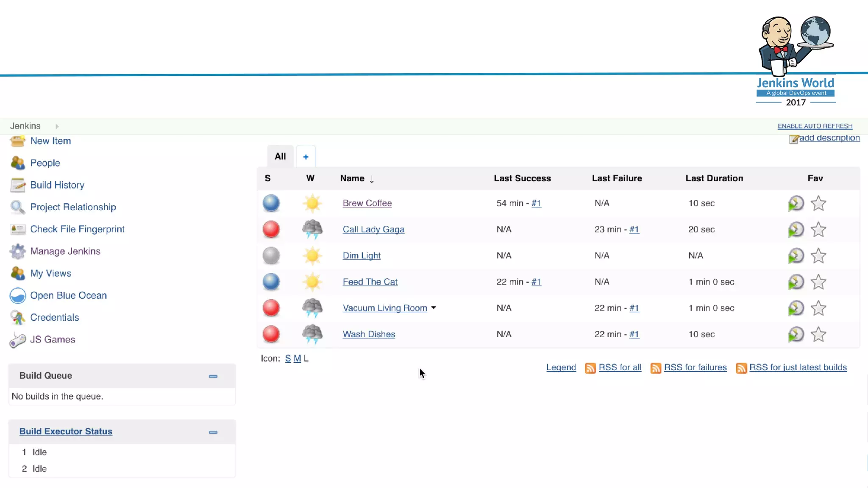Schedule a build for Brew Coffee
Image resolution: width=868 pixels, height=488 pixels.
pos(796,203)
